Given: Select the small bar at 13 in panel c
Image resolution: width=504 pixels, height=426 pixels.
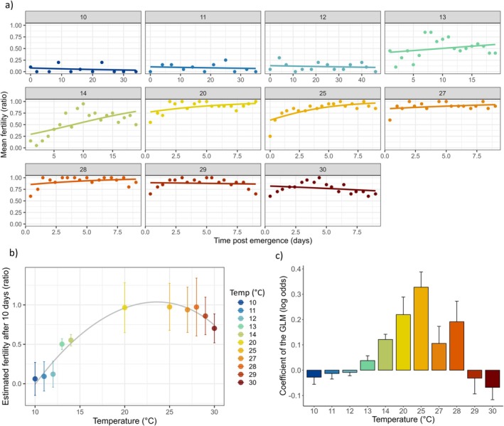Looking at the screenshot, I should pos(368,366).
